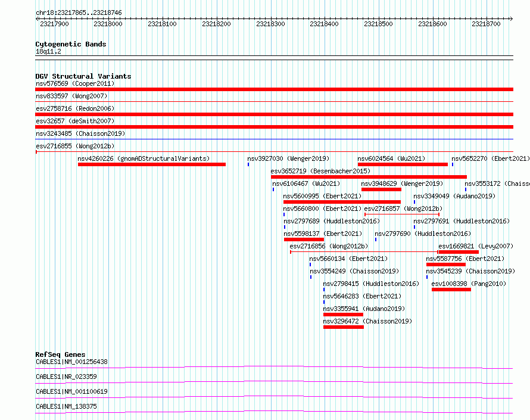Viewport: 530px width, 420px height.
Task: Click nsv3927030 (Wenger2019) label
Action: tap(288, 158)
